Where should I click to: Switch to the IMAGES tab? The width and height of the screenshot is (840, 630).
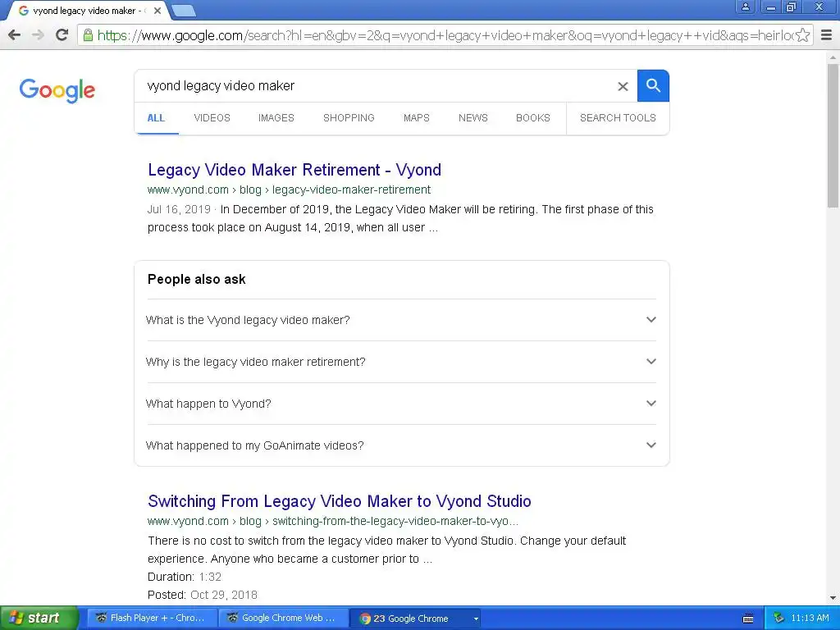point(276,118)
